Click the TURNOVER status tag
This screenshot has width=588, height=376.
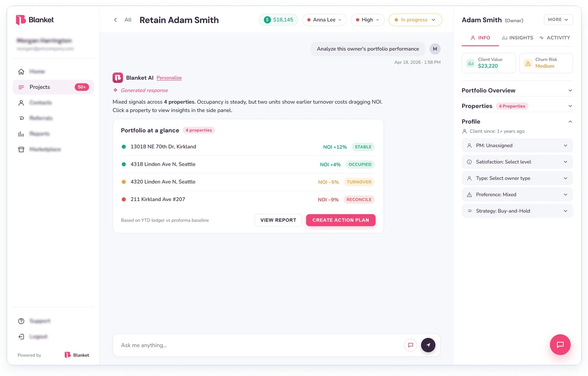pyautogui.click(x=359, y=182)
